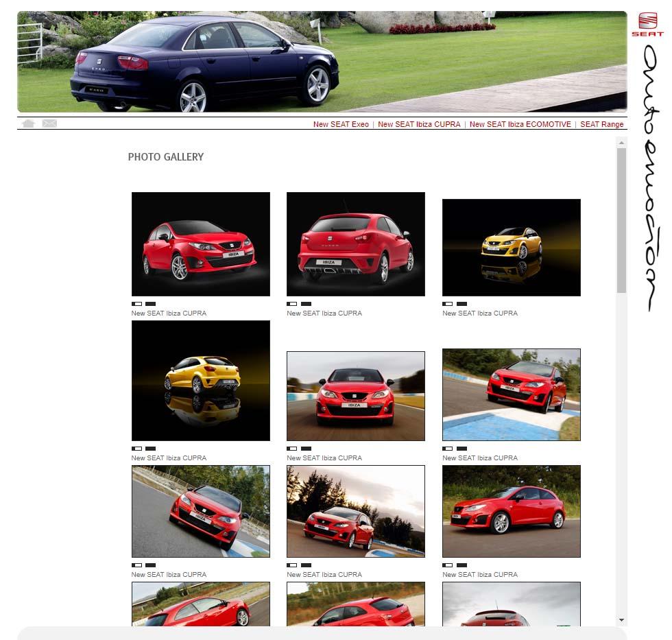The height and width of the screenshot is (640, 672).
Task: Click the PHOTO GALLERY heading
Action: (x=166, y=157)
